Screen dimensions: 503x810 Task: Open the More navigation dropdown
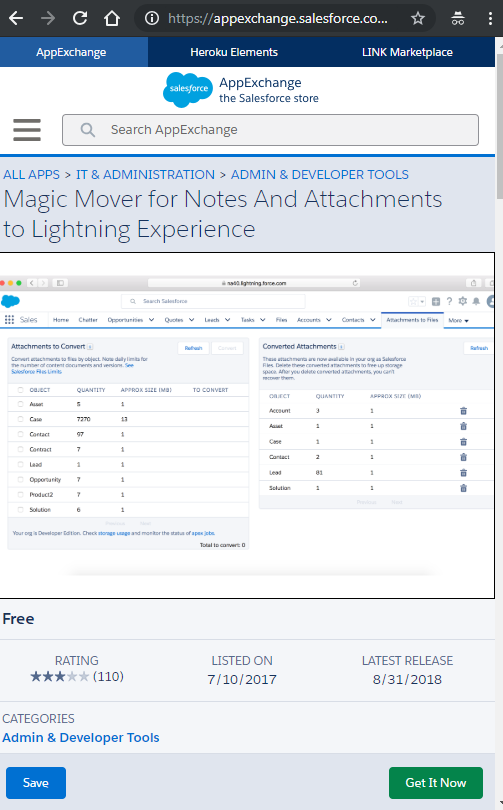[x=459, y=320]
